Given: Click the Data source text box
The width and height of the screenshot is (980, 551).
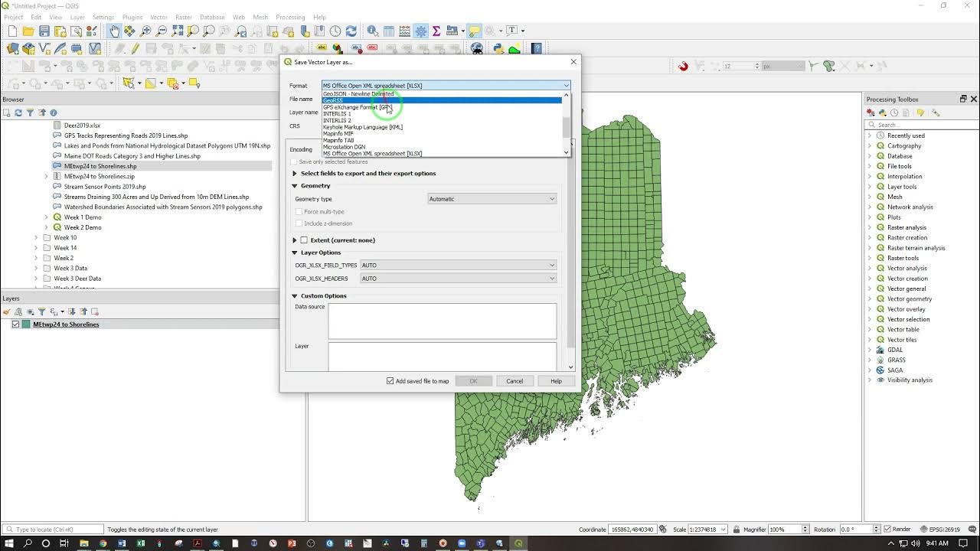Looking at the screenshot, I should [x=443, y=321].
